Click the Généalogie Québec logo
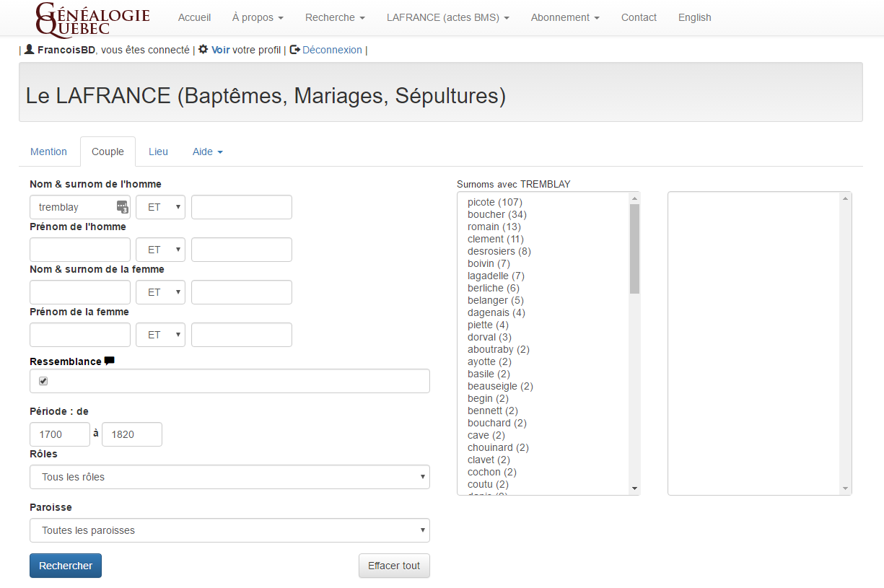This screenshot has height=588, width=884. pos(92,19)
